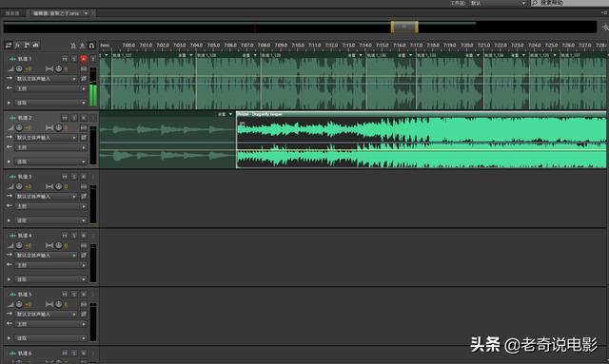Screen dimensions: 609x364
Task: Click the 轨道 6 track name
Action: [x=25, y=354]
